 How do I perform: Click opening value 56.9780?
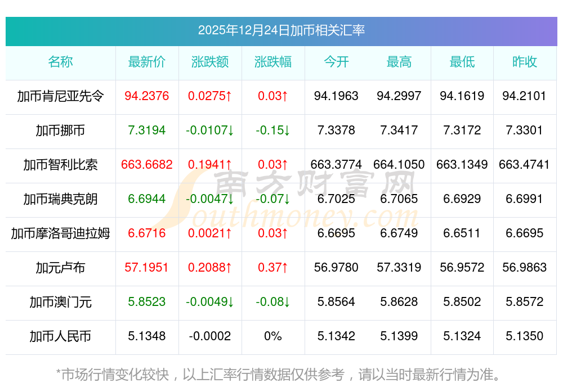click(x=336, y=268)
